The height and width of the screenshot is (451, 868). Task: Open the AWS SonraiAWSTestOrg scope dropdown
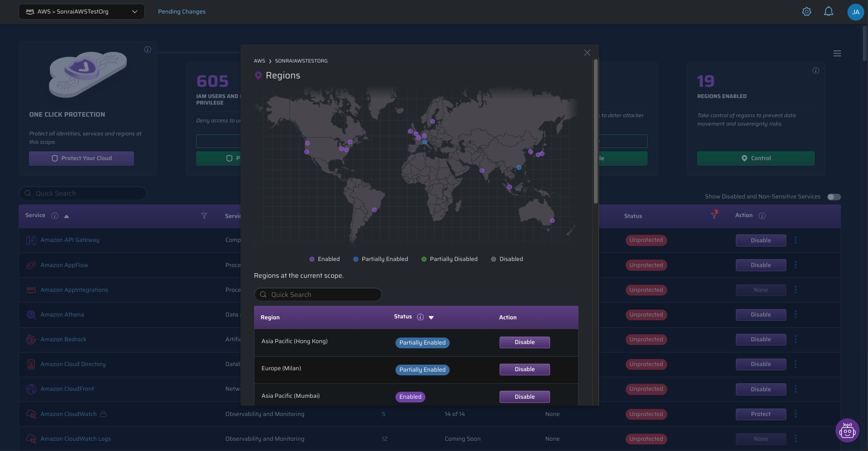[x=82, y=12]
